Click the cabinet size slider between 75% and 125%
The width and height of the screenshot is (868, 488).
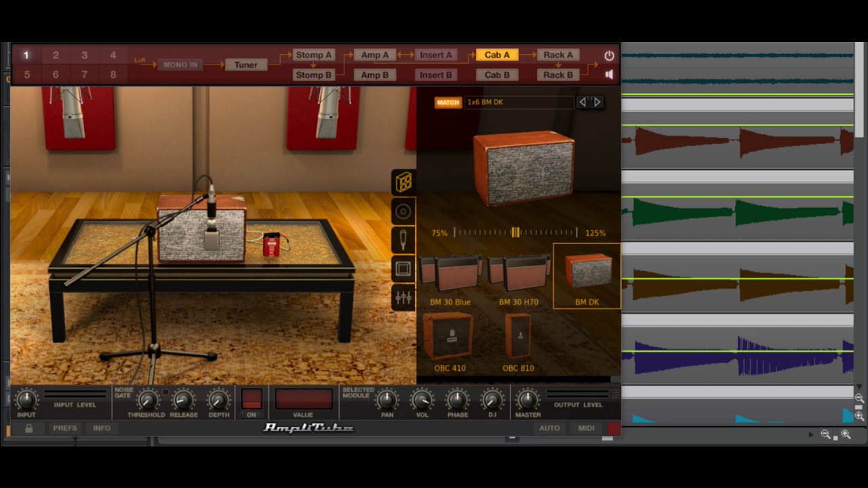[x=515, y=232]
